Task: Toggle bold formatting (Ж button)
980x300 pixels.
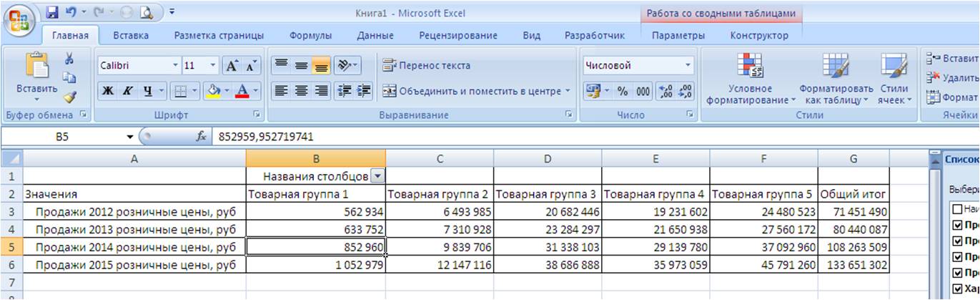Action: point(108,91)
